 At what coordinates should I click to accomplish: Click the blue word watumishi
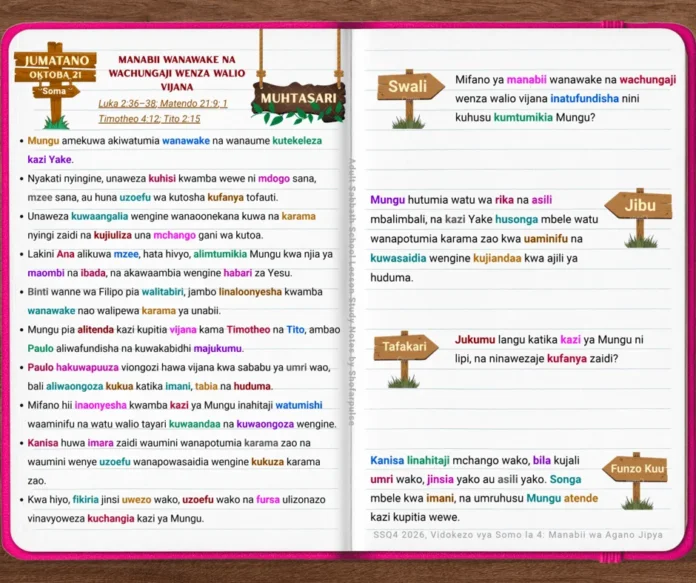(x=299, y=405)
